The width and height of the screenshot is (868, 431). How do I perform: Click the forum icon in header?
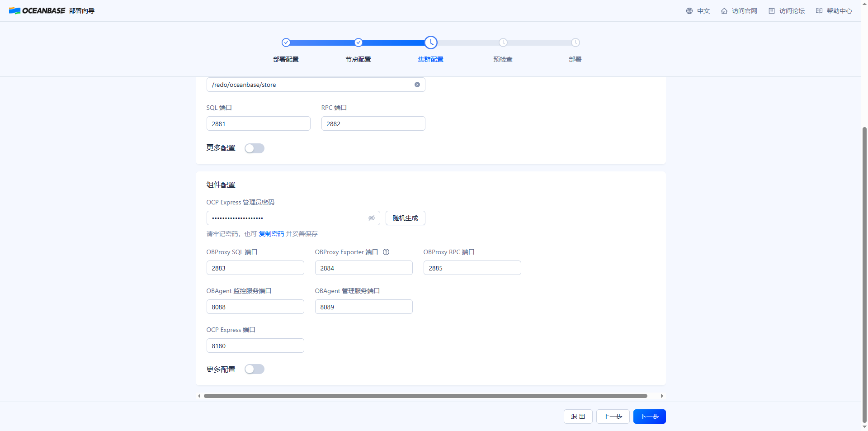coord(772,11)
